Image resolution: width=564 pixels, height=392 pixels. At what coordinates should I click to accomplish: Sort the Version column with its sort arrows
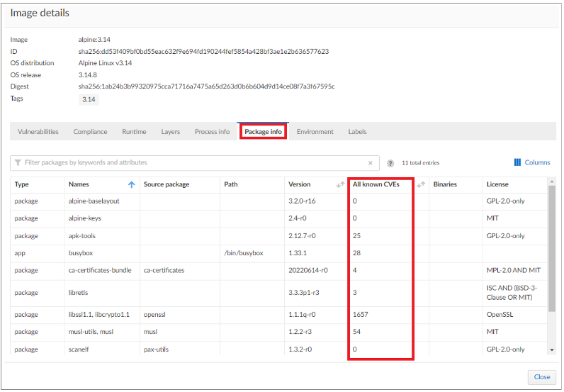tap(340, 185)
